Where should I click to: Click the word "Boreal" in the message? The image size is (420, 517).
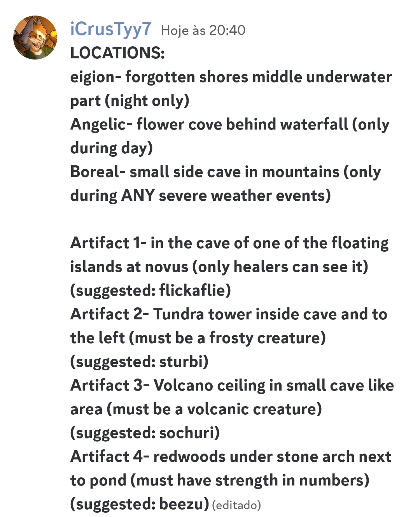[95, 172]
